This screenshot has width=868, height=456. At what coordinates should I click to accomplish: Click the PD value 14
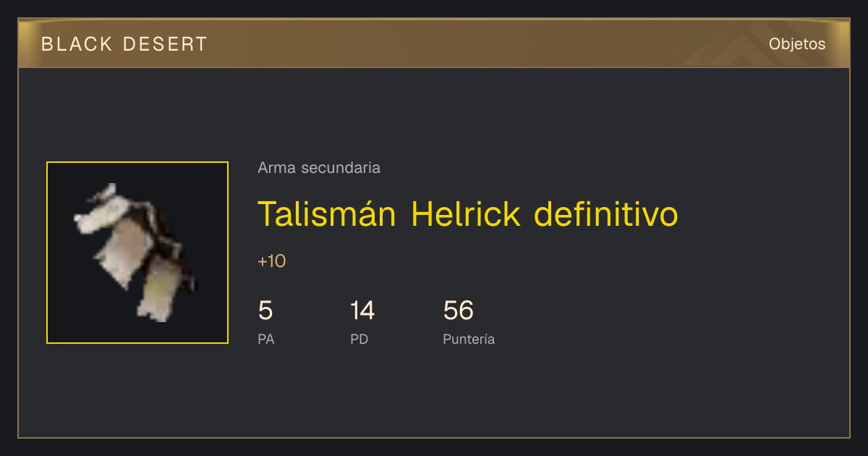click(x=362, y=311)
